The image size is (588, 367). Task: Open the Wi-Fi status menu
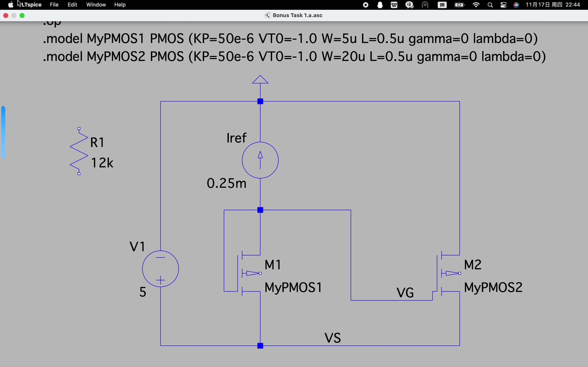[476, 5]
